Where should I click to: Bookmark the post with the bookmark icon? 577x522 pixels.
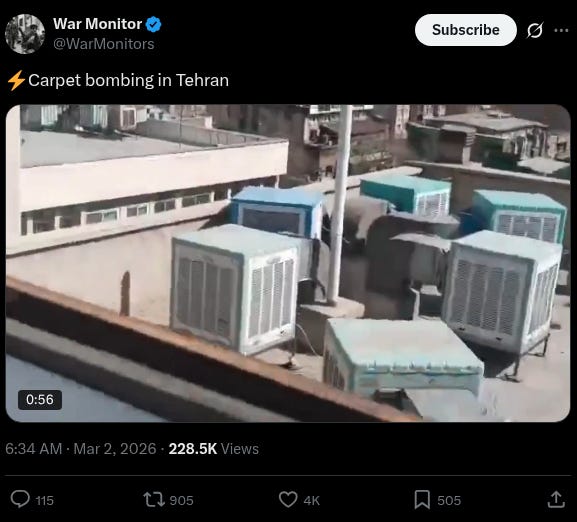pyautogui.click(x=422, y=500)
